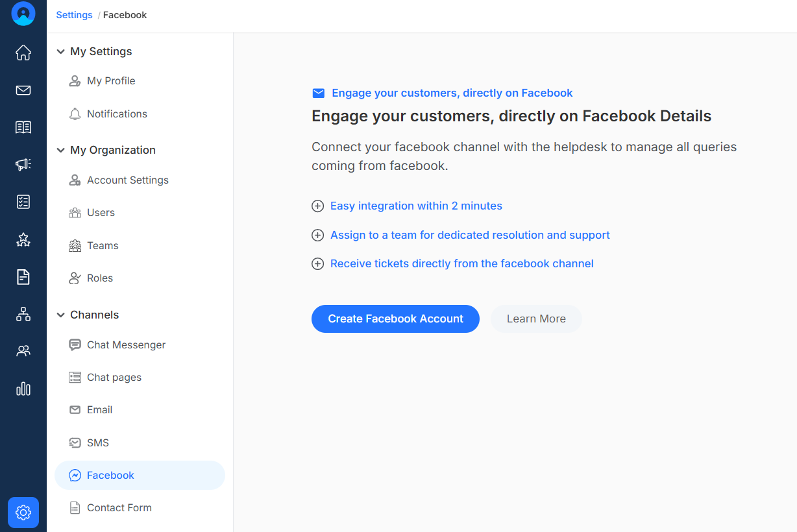
Task: Select Email channel label
Action: 100,410
